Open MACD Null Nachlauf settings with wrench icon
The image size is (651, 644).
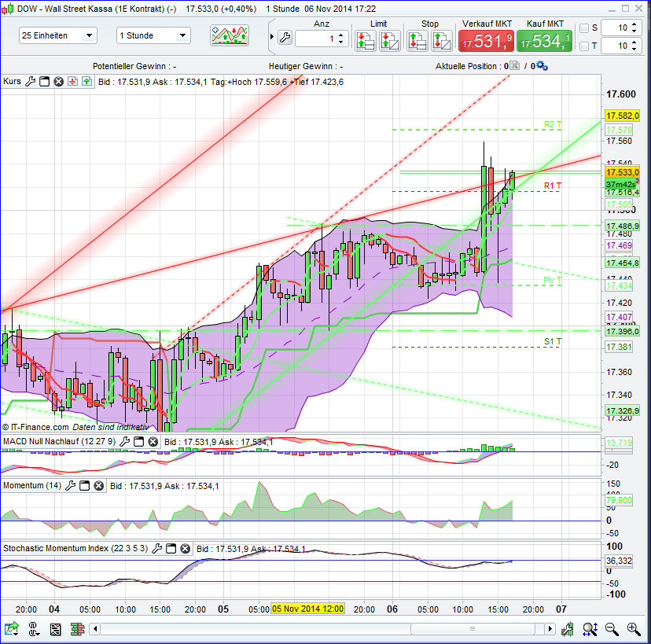click(x=125, y=441)
